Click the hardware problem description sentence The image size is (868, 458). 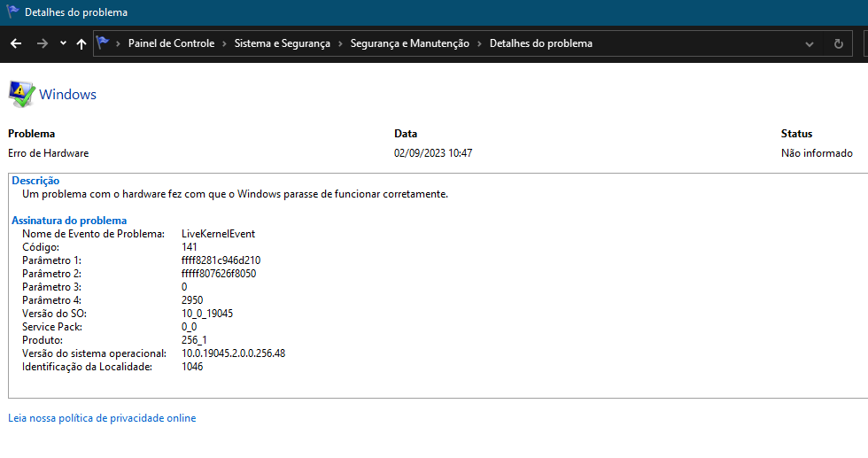coord(236,194)
